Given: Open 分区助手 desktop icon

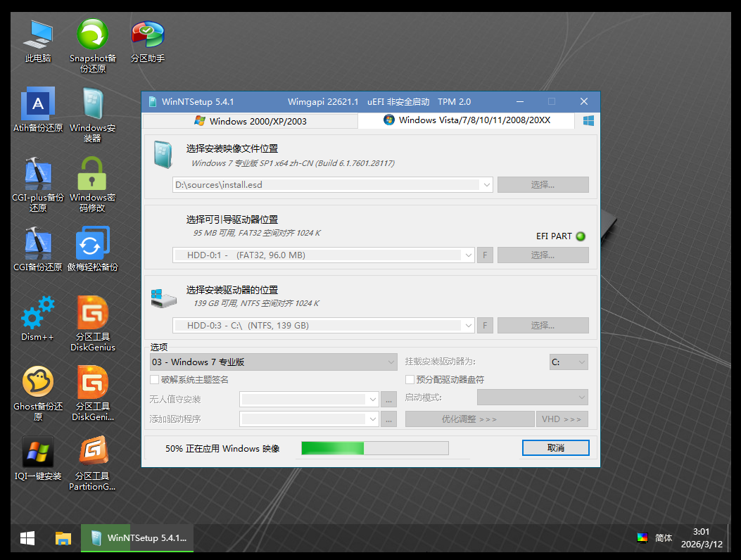Looking at the screenshot, I should click(x=148, y=41).
